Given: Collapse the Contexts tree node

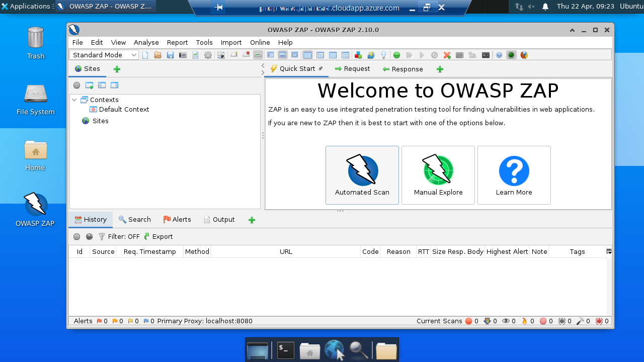Looking at the screenshot, I should coord(74,100).
